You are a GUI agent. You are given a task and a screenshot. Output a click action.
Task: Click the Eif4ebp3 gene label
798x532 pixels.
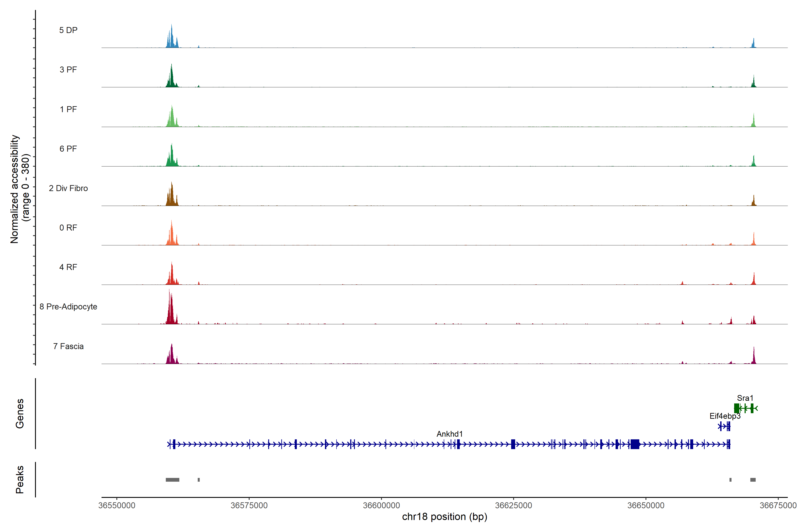click(x=725, y=416)
